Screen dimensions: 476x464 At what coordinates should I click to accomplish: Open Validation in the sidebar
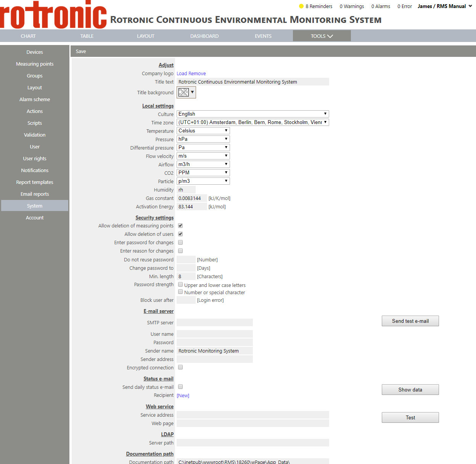tap(35, 135)
